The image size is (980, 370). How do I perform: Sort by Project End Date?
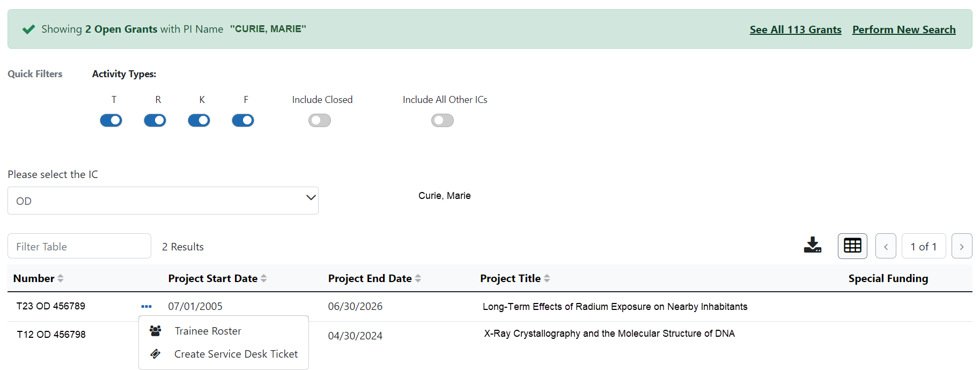[x=418, y=278]
